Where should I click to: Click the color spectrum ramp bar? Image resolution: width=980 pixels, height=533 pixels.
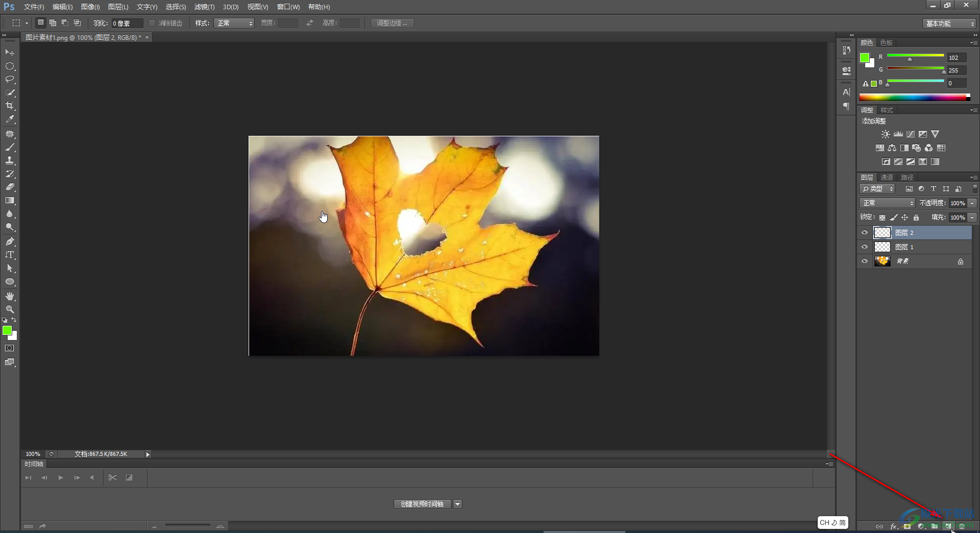click(915, 97)
